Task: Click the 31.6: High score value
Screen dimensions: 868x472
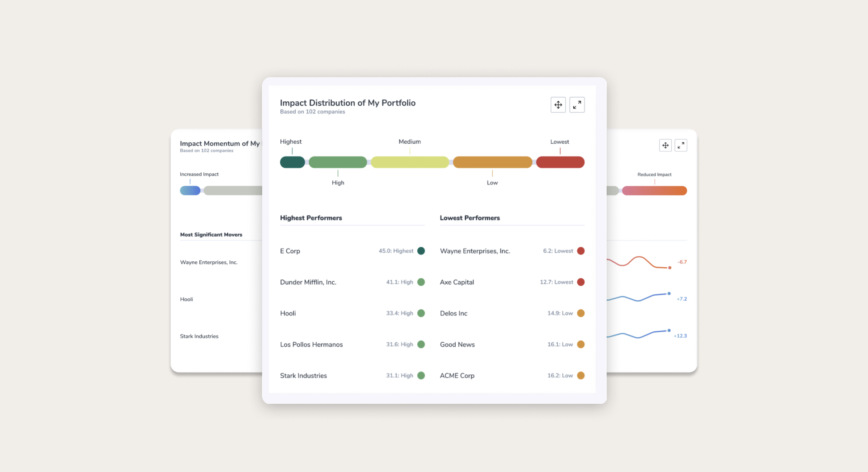Action: tap(400, 345)
